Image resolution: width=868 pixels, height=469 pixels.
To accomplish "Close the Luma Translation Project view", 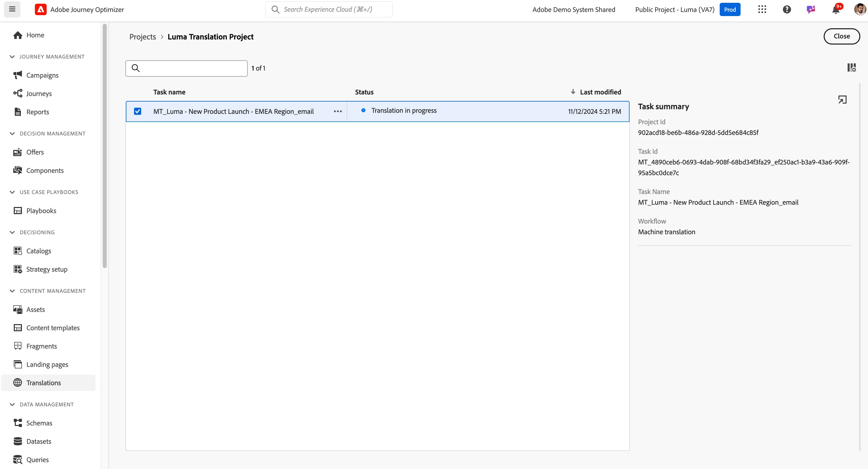I will (842, 36).
